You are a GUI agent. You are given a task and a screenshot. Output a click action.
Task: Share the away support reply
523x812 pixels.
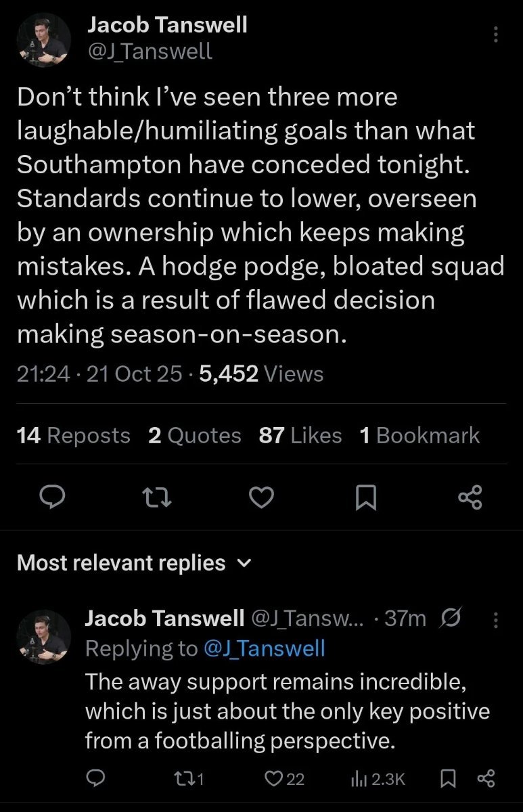486,779
